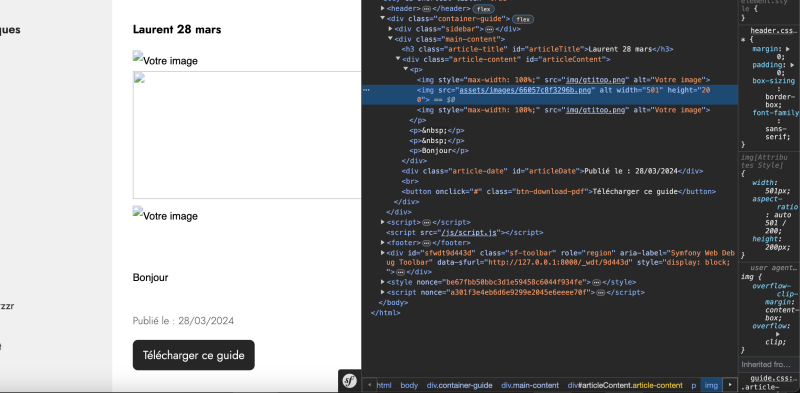Click the ellipsis inside the script nonce element
Viewport: 800px width, 393px height.
point(601,292)
